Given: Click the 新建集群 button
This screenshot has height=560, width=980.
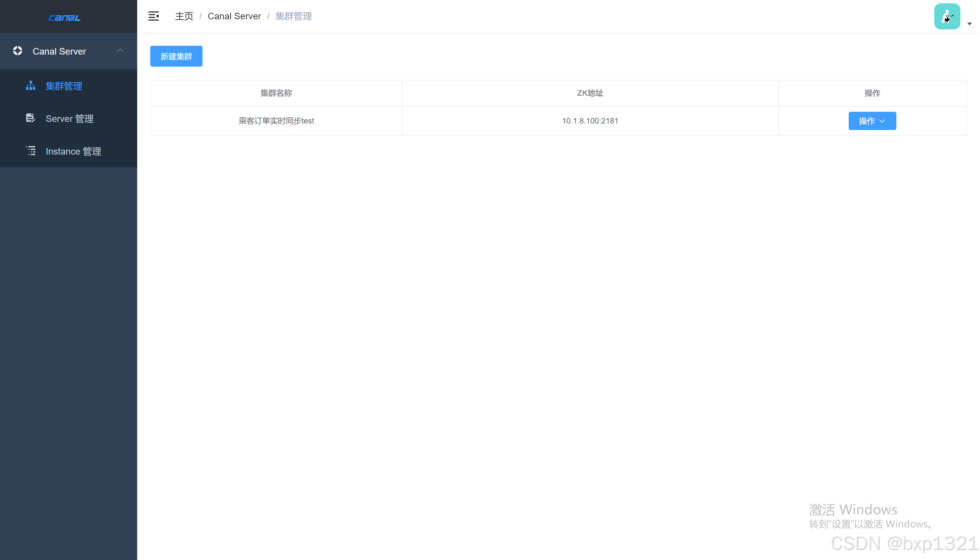Looking at the screenshot, I should [176, 57].
